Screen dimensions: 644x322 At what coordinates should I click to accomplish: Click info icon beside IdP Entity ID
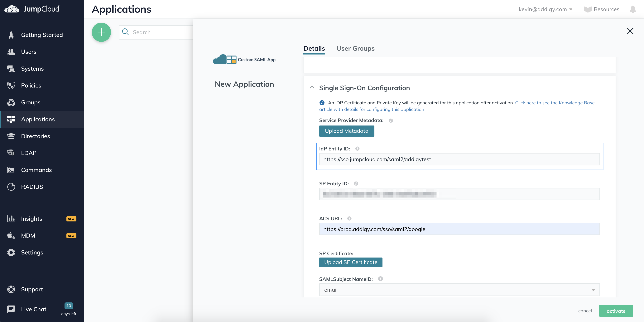(x=357, y=149)
